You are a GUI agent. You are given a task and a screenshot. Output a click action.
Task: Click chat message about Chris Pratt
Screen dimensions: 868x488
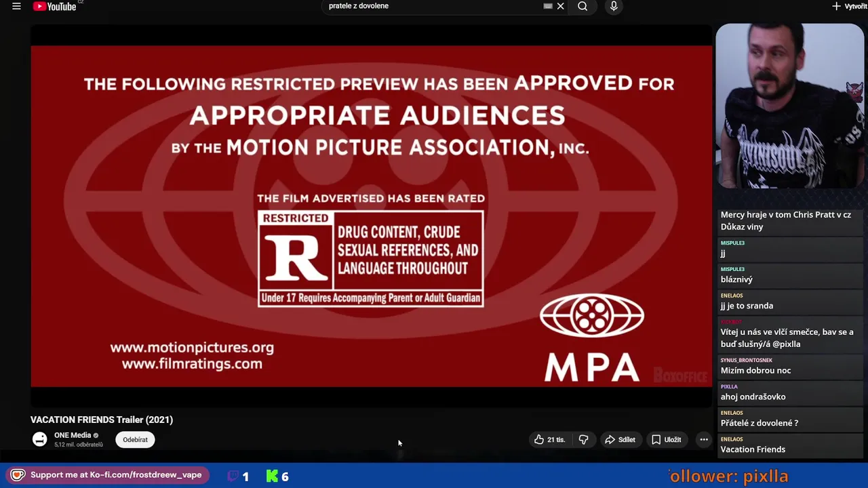point(785,220)
